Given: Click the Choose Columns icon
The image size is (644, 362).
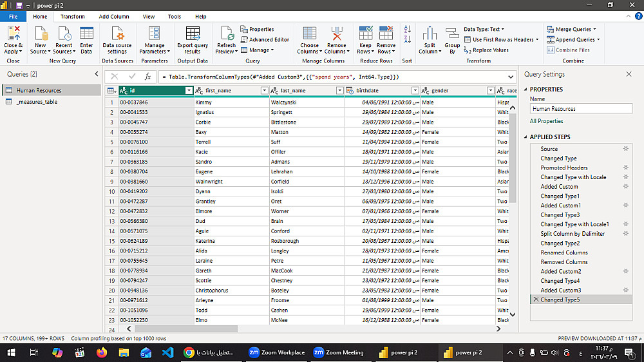Looking at the screenshot, I should [309, 33].
